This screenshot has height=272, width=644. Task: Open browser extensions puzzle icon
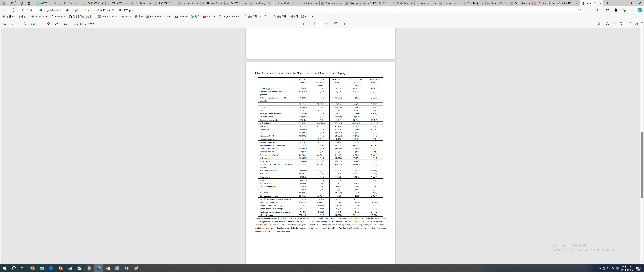point(590,10)
